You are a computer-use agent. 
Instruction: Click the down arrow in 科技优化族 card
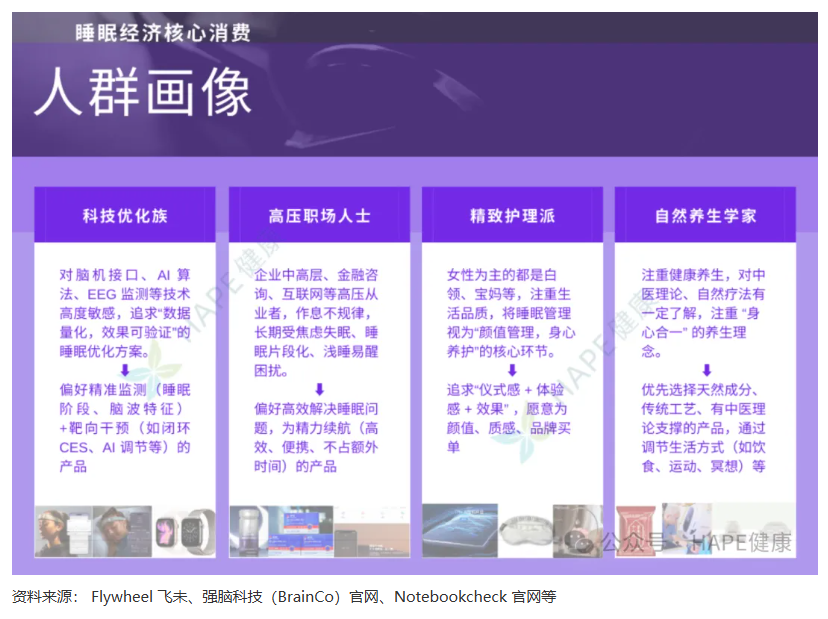[x=125, y=370]
